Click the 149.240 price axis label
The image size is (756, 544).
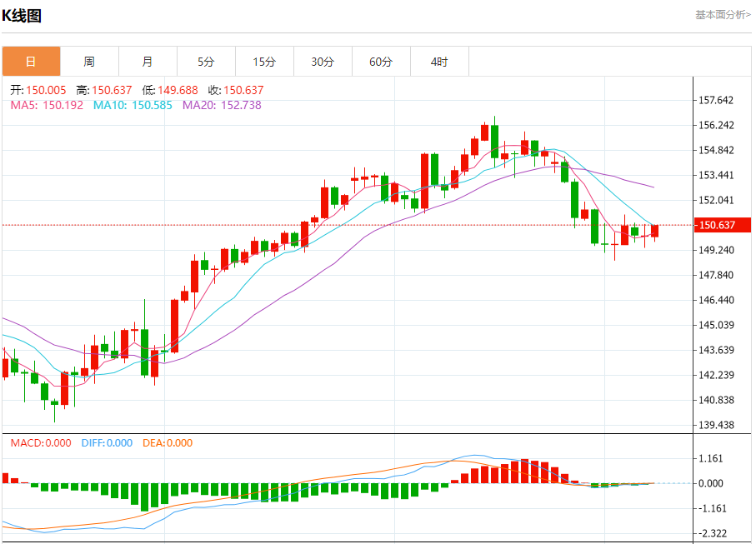point(716,250)
